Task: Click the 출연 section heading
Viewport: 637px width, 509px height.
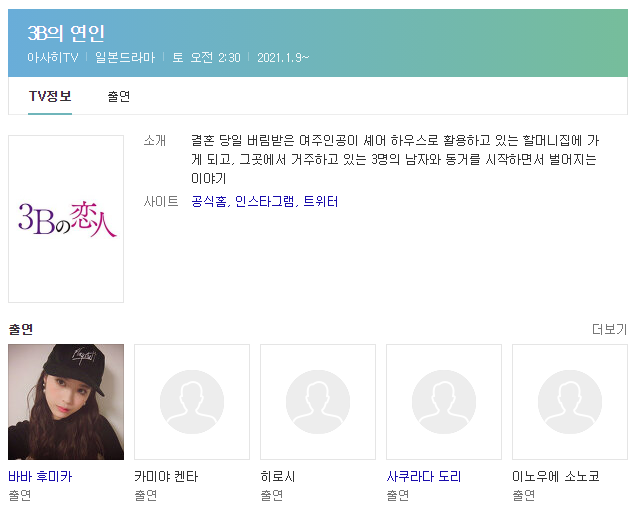Action: pyautogui.click(x=20, y=329)
